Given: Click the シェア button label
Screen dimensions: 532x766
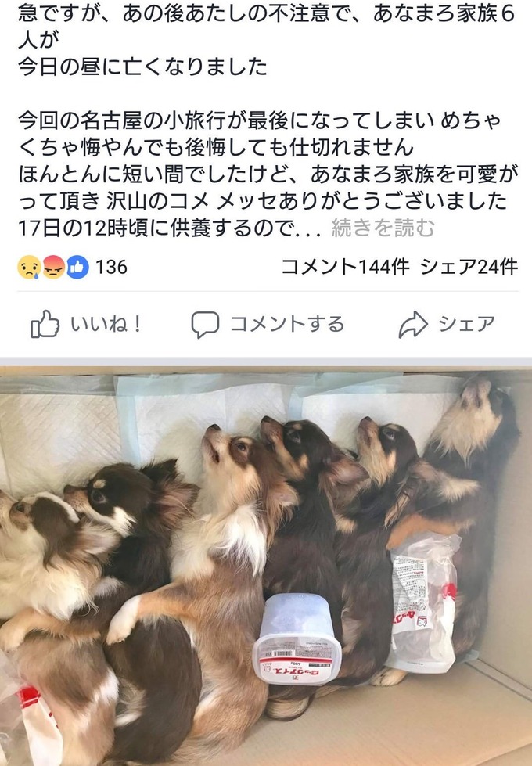Looking at the screenshot, I should click(x=466, y=324).
